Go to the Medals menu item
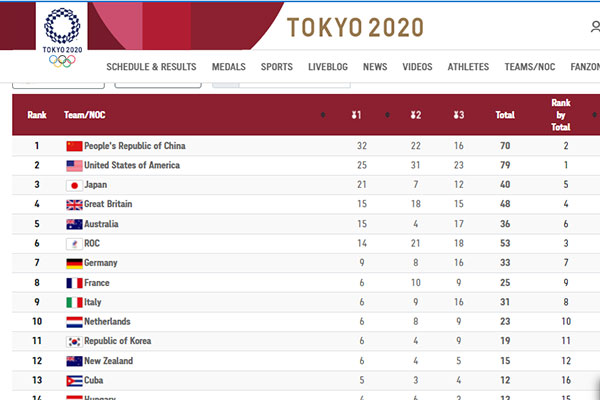This screenshot has height=400, width=600. (x=229, y=67)
